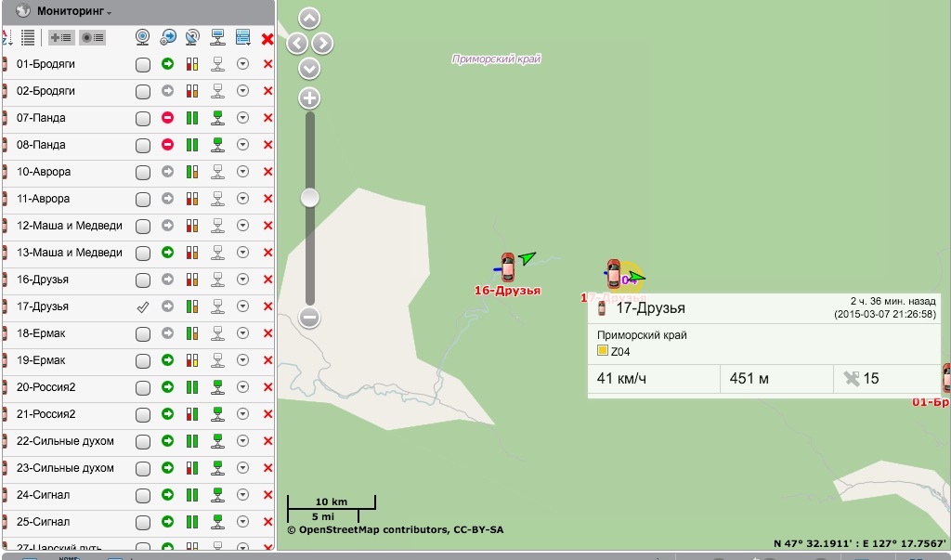Click the connection status icon for 20-Россия2
Image resolution: width=951 pixels, height=560 pixels.
(x=217, y=387)
